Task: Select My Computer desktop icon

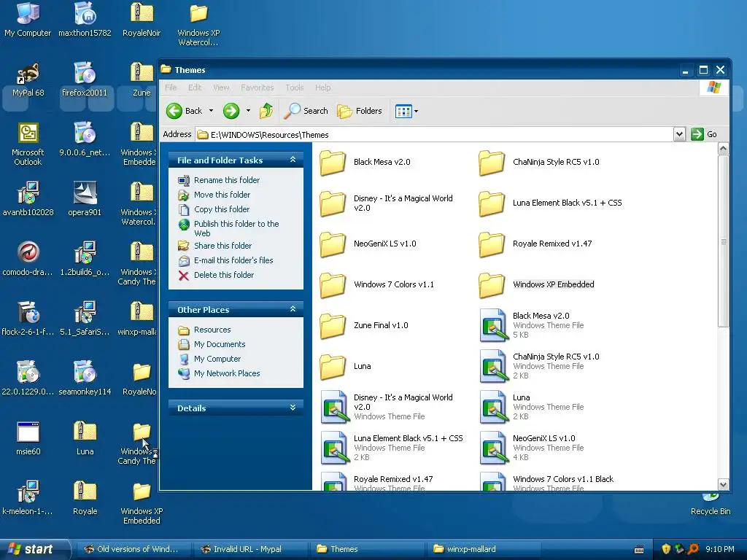Action: (x=28, y=19)
